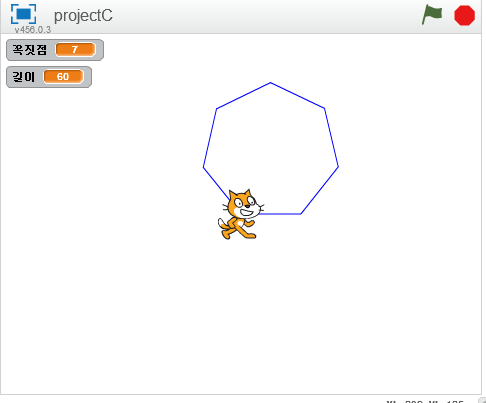
Task: Click the 길이 variable monitor
Action: 49,77
